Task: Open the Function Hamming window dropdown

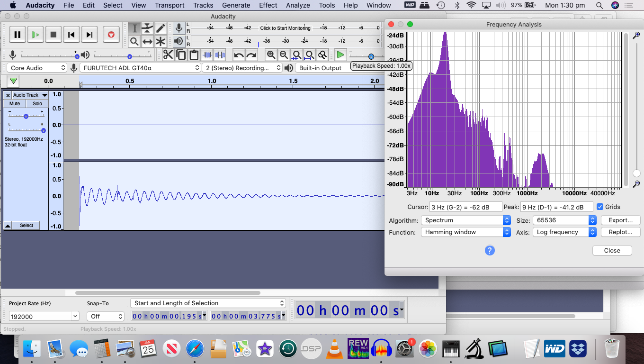Action: coord(466,232)
